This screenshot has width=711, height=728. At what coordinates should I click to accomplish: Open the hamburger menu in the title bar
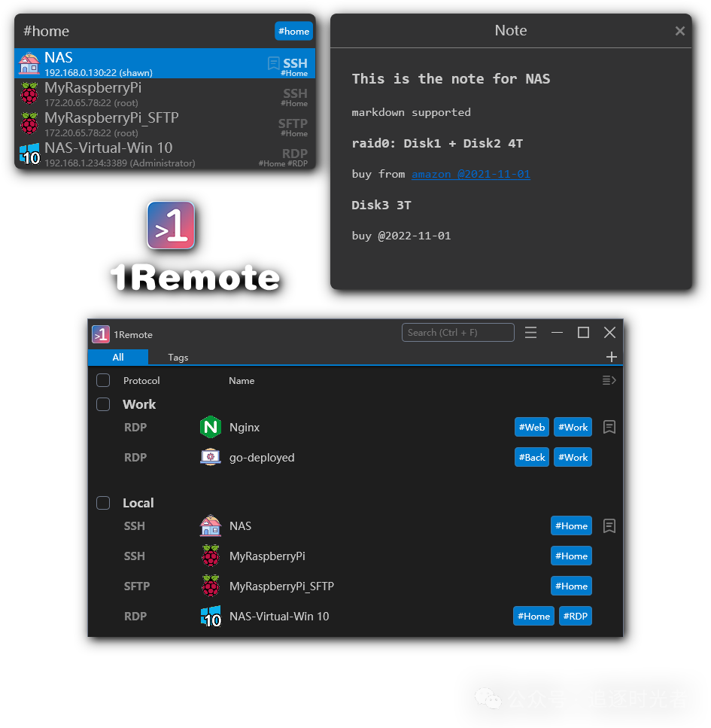click(x=530, y=332)
